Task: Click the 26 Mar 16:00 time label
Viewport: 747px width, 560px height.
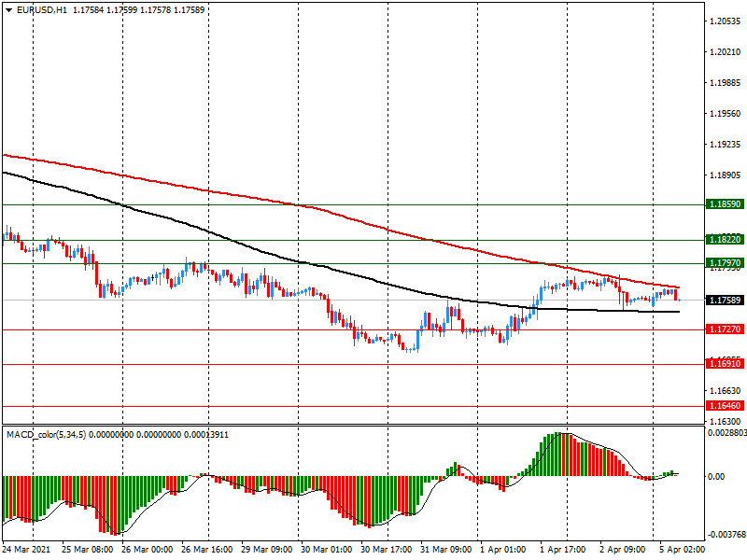Action: [x=206, y=550]
